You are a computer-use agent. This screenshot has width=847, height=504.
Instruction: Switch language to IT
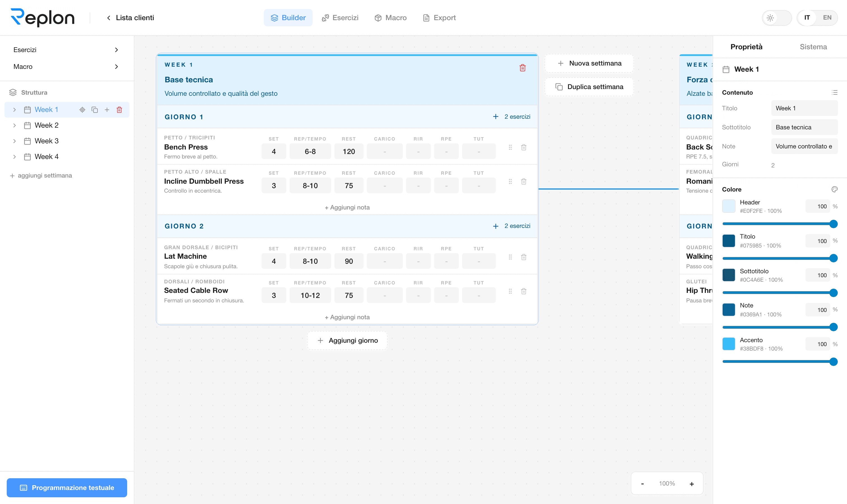click(807, 18)
